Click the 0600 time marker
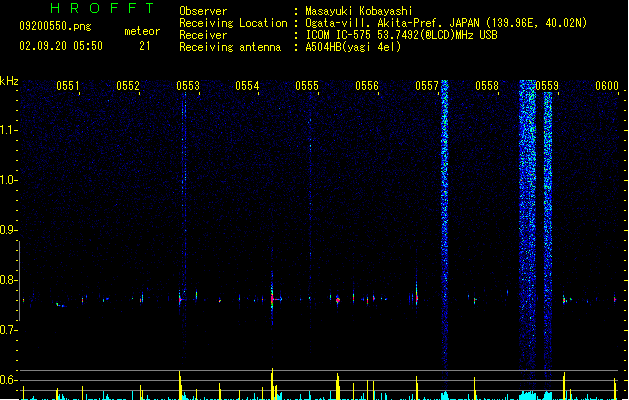Image resolution: width=629 pixels, height=400 pixels. click(607, 86)
